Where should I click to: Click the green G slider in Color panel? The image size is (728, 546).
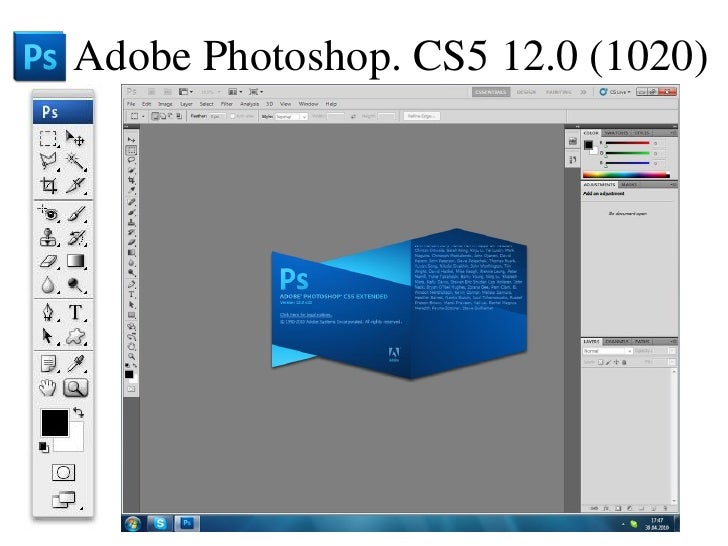627,153
